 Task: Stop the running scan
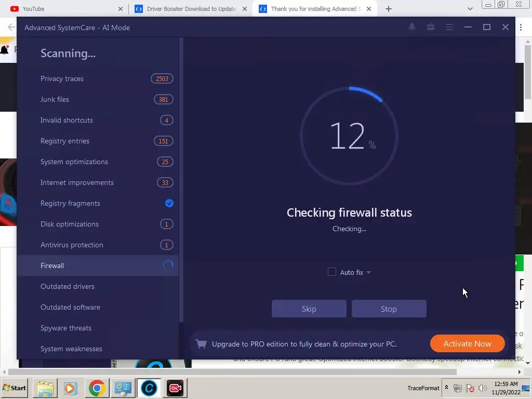[389, 309]
